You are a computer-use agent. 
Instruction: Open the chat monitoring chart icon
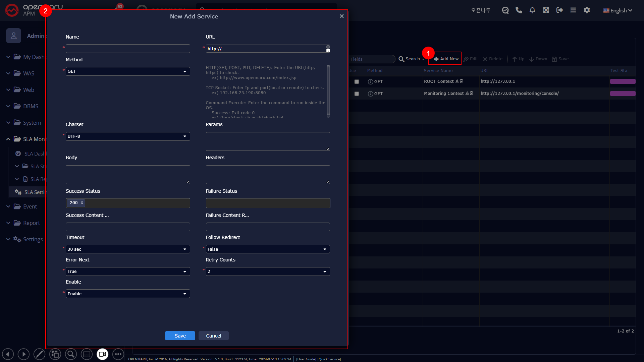coord(505,10)
